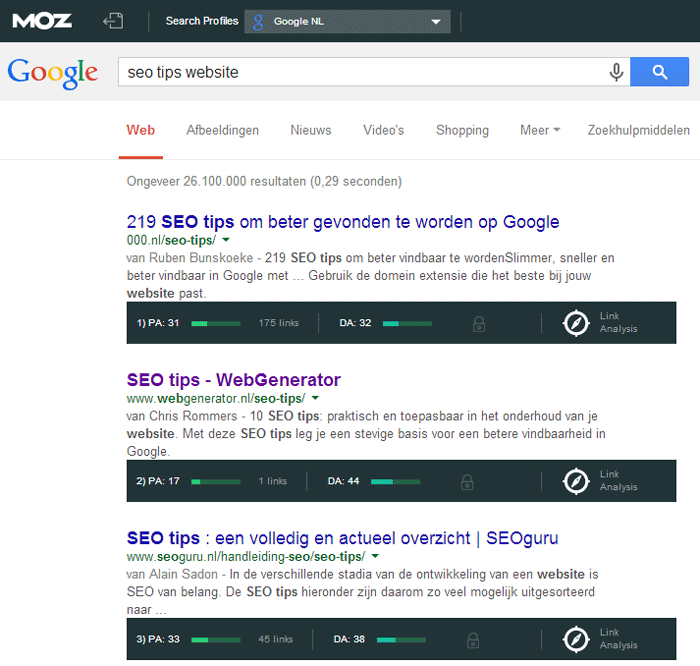Expand green arrow next to 000.nl/seo-tips/ URL
Image resolution: width=700 pixels, height=666 pixels.
pyautogui.click(x=226, y=241)
